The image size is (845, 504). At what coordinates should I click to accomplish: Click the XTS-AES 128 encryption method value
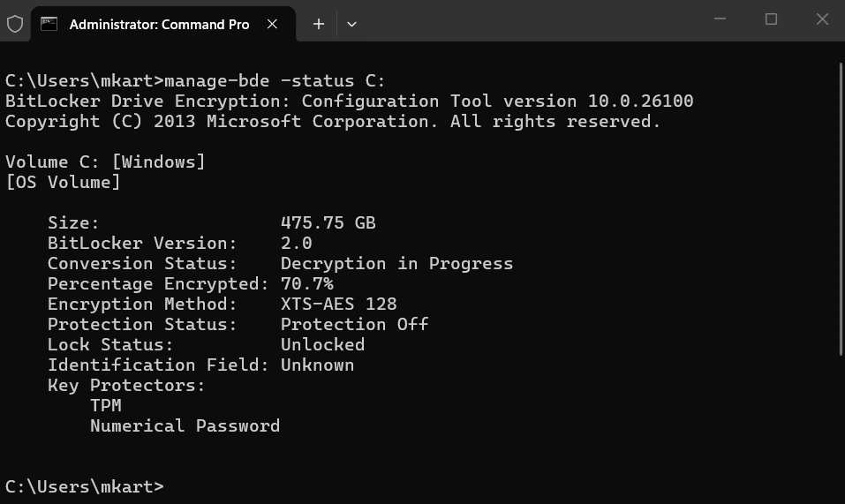click(x=338, y=304)
